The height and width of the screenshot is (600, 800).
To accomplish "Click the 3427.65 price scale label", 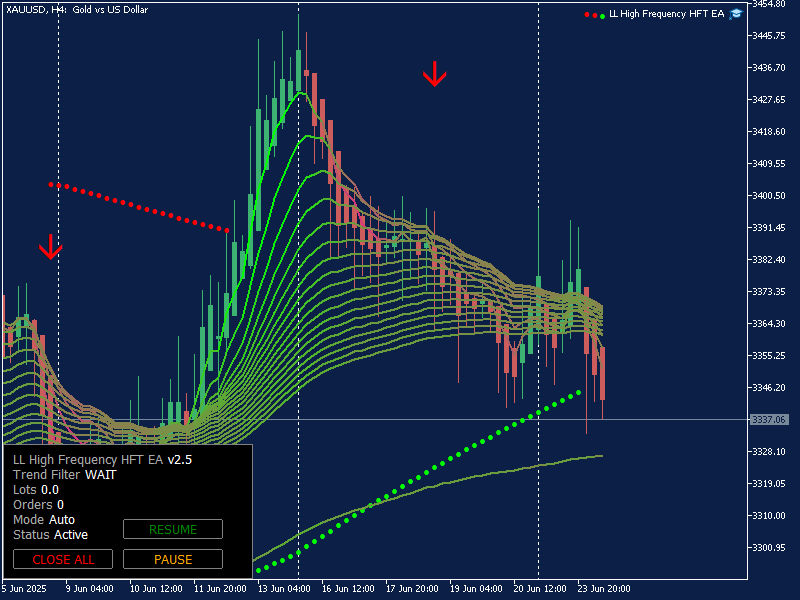I will (769, 99).
